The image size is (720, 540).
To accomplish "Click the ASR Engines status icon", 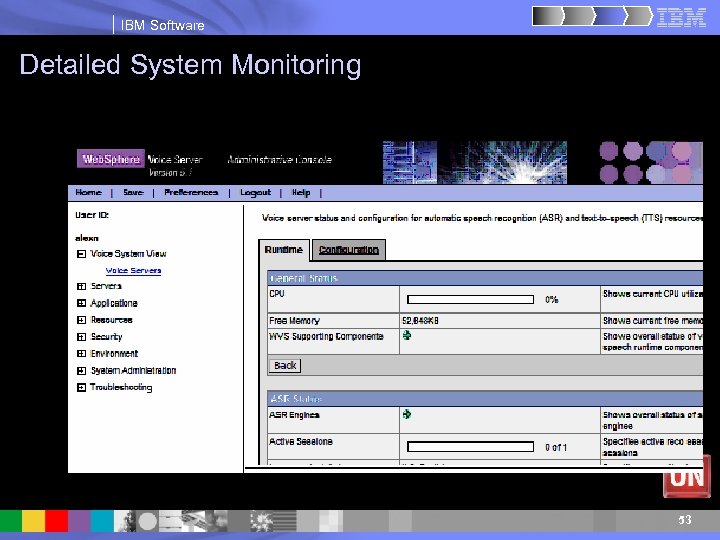I will point(407,414).
